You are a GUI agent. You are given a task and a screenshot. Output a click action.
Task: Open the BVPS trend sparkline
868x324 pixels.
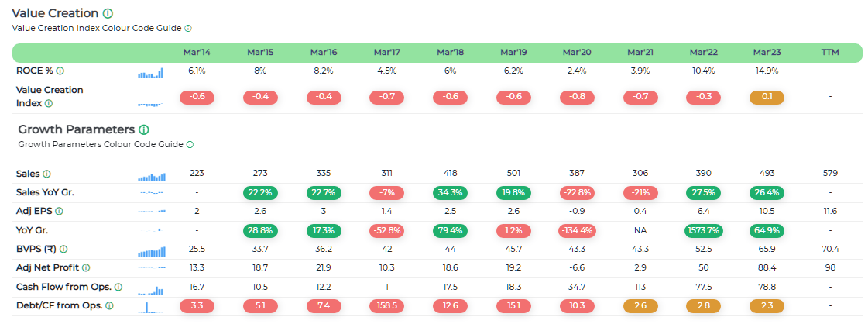tap(151, 250)
